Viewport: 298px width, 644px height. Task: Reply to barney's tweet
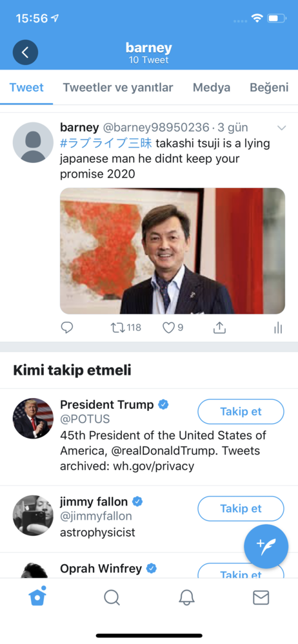point(66,327)
